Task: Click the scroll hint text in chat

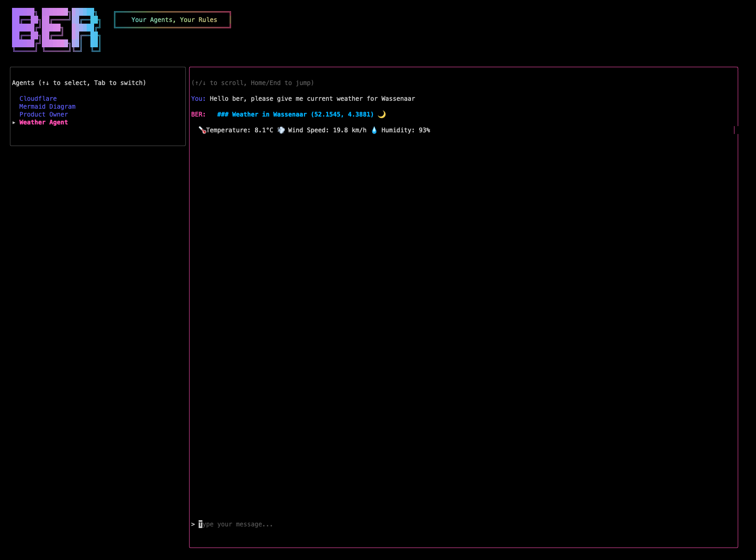Action: click(253, 83)
